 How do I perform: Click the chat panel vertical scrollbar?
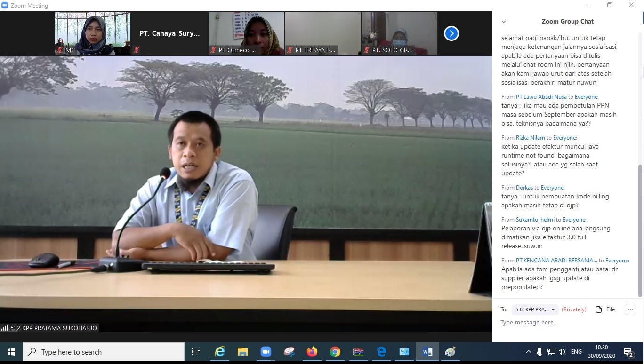pos(640,230)
